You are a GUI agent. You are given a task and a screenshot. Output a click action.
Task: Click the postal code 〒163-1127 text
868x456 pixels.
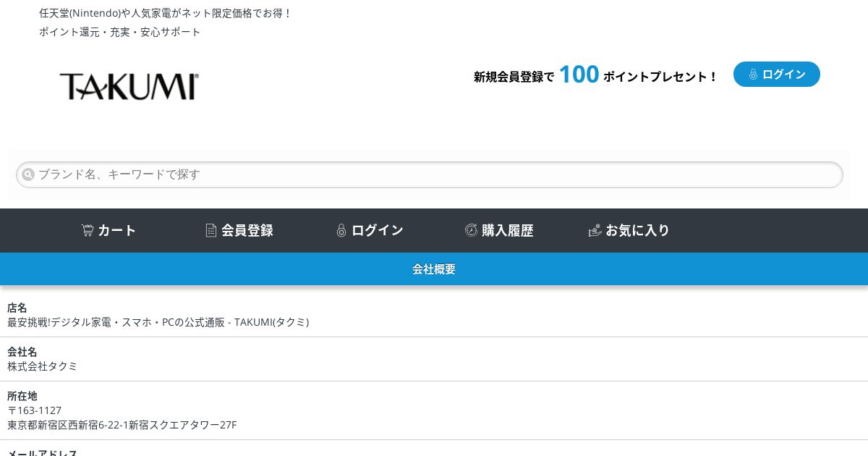tap(35, 410)
